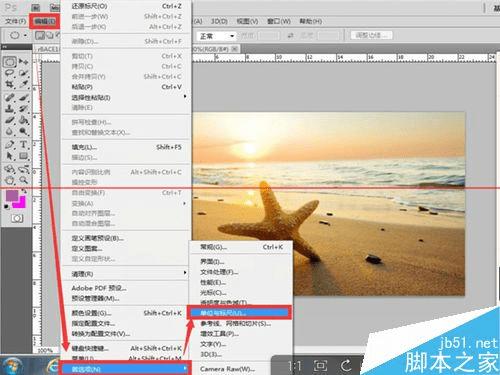
Task: Reset to default black and white colors
Action: tap(6, 207)
